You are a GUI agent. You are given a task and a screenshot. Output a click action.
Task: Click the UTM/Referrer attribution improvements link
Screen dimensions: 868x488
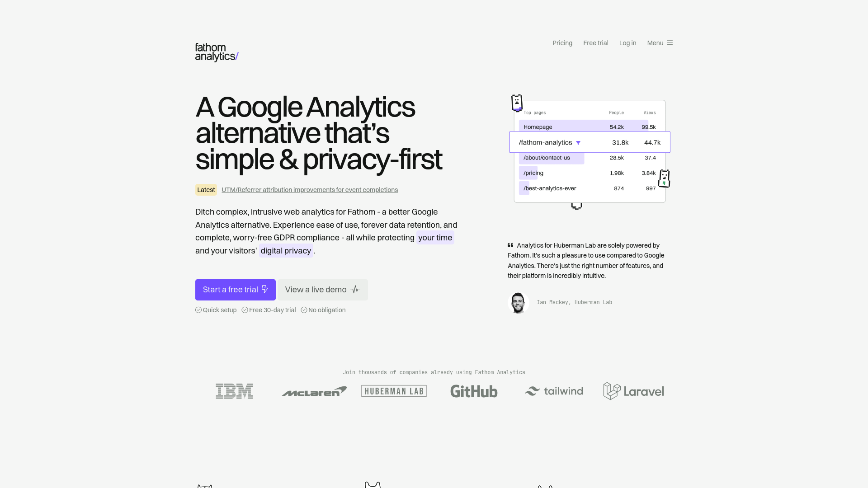309,189
